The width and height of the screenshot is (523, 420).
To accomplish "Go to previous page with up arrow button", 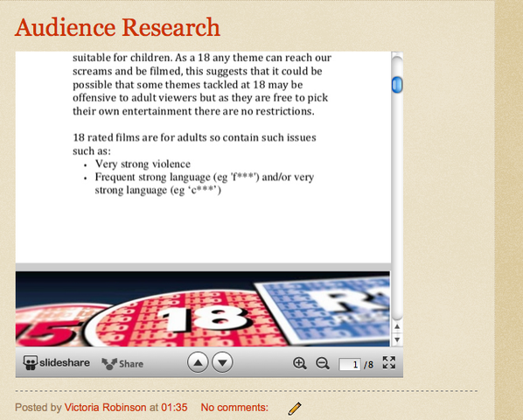I will click(198, 362).
